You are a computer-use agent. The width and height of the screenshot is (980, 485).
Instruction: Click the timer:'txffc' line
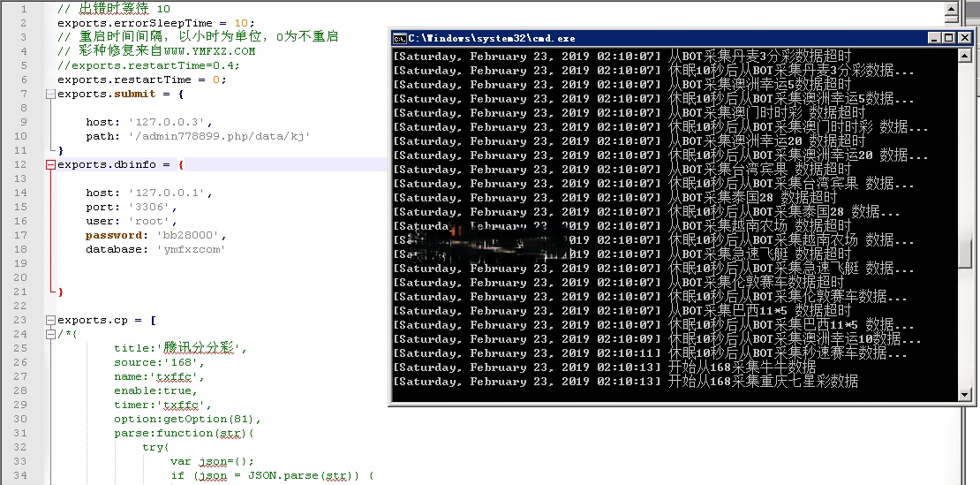coord(162,405)
